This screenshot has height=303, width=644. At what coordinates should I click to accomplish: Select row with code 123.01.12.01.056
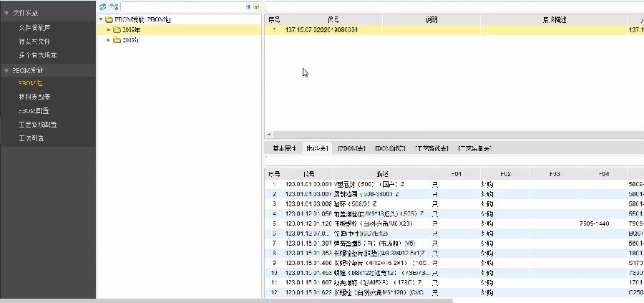tap(454, 213)
